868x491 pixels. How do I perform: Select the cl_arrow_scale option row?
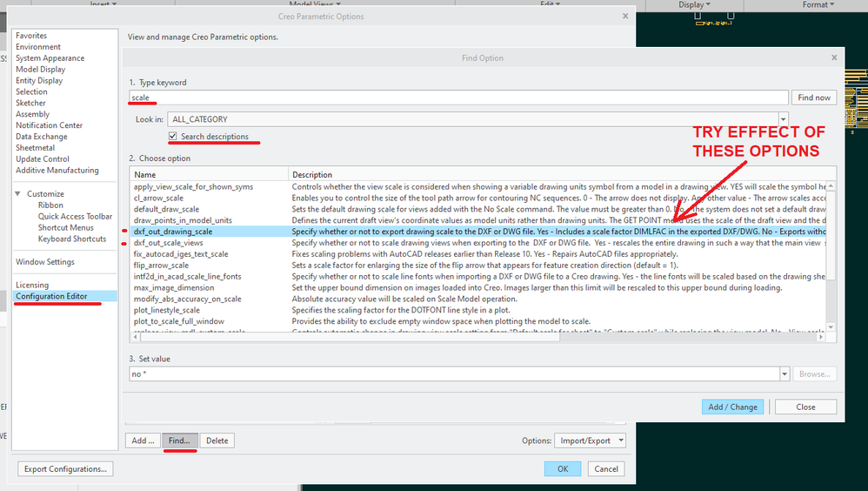tap(477, 198)
